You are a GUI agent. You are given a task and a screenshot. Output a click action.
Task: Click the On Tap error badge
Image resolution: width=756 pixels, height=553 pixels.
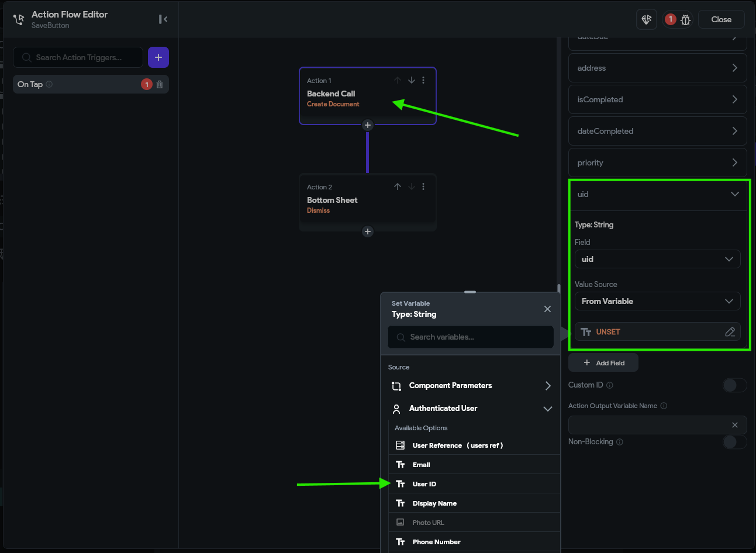(147, 84)
